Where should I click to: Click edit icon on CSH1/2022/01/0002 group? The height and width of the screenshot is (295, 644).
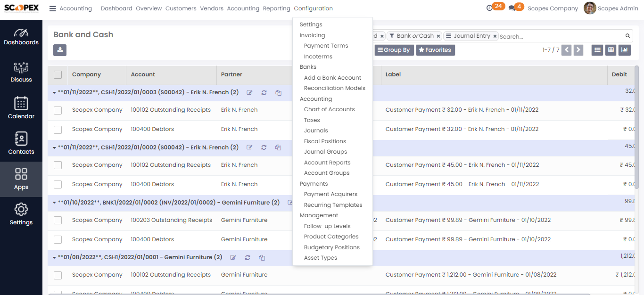(x=250, y=147)
